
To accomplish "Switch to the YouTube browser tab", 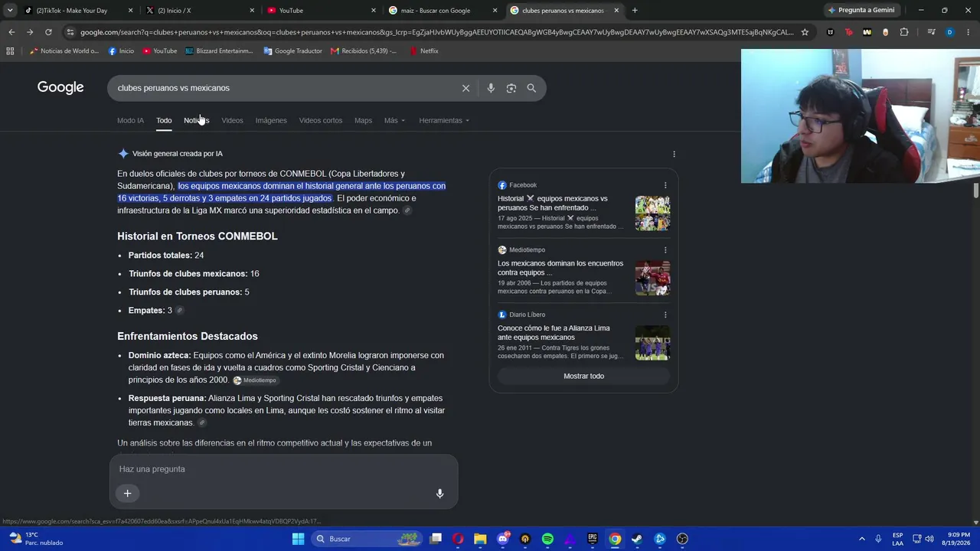I will pyautogui.click(x=322, y=11).
